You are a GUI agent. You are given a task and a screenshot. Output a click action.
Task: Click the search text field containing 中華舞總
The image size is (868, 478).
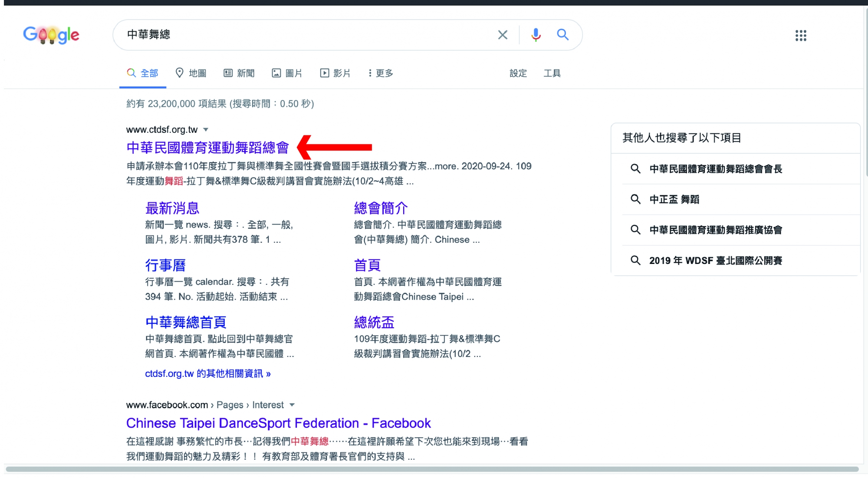[x=304, y=35]
